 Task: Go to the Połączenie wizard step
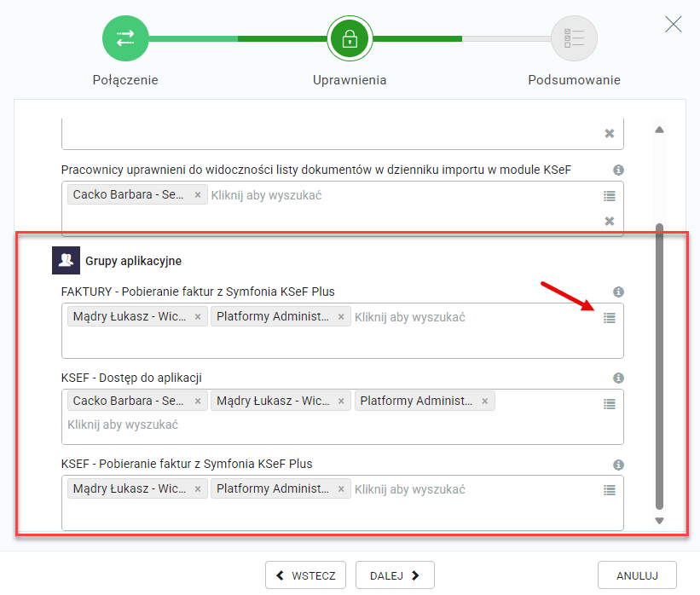coord(125,38)
